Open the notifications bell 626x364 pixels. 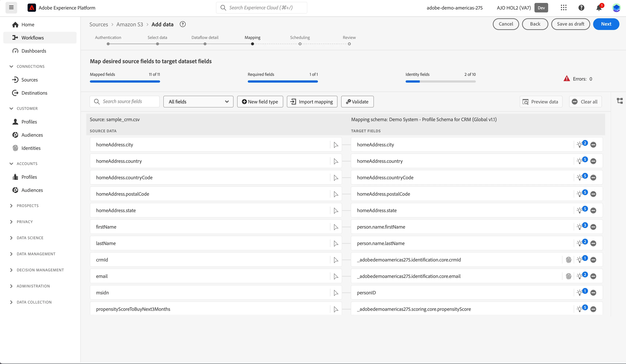tap(599, 8)
